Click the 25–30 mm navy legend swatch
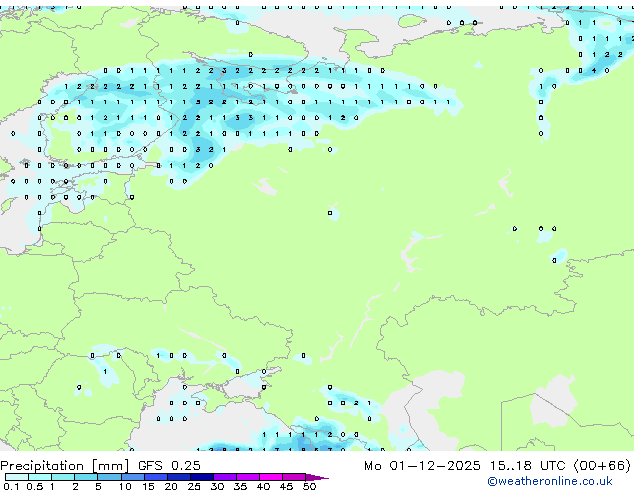Image resolution: width=634 pixels, height=490 pixels. click(201, 477)
